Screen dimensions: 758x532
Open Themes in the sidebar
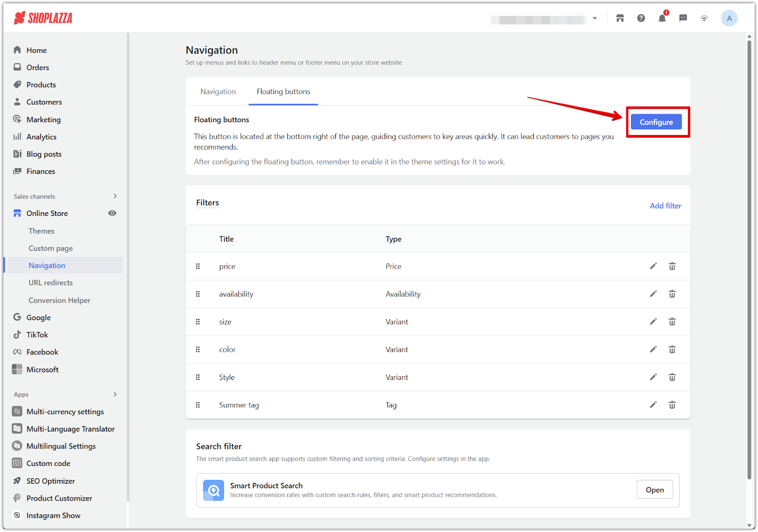[x=41, y=231]
